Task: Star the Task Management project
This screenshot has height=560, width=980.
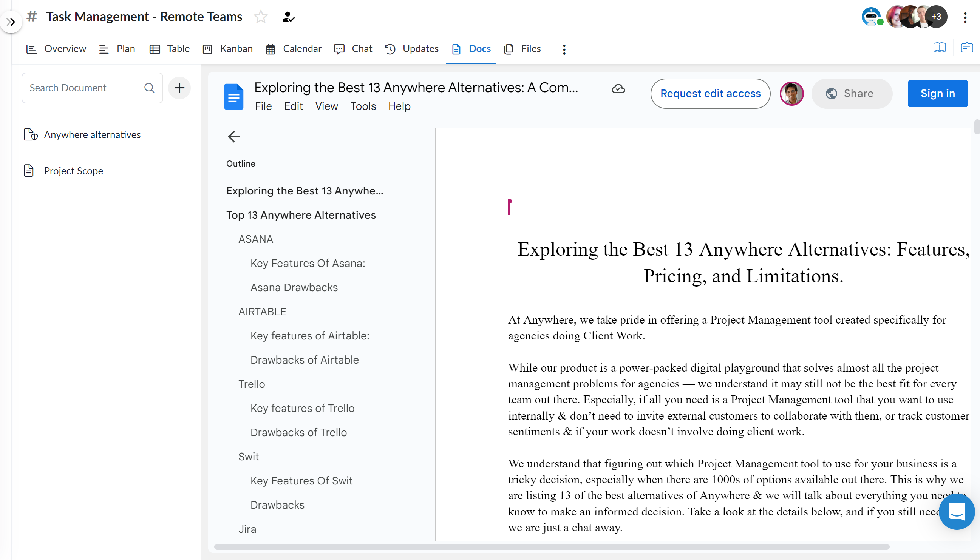Action: tap(261, 17)
